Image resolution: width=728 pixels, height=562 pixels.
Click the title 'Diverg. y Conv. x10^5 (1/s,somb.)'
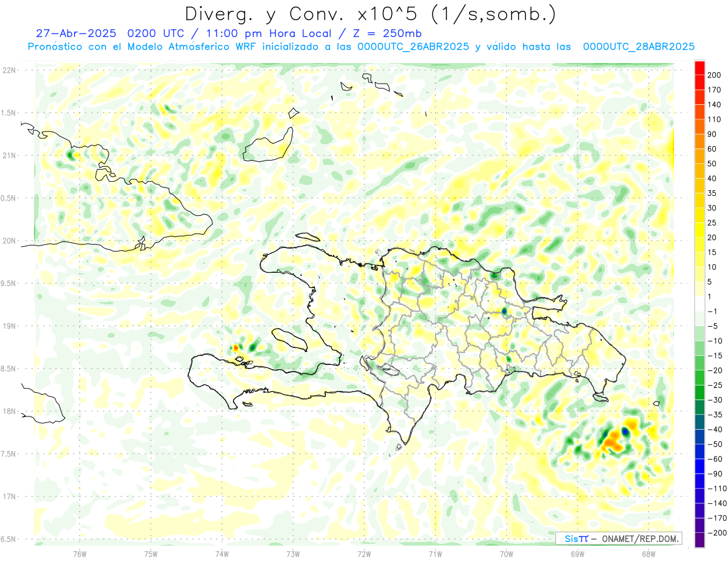tap(369, 14)
